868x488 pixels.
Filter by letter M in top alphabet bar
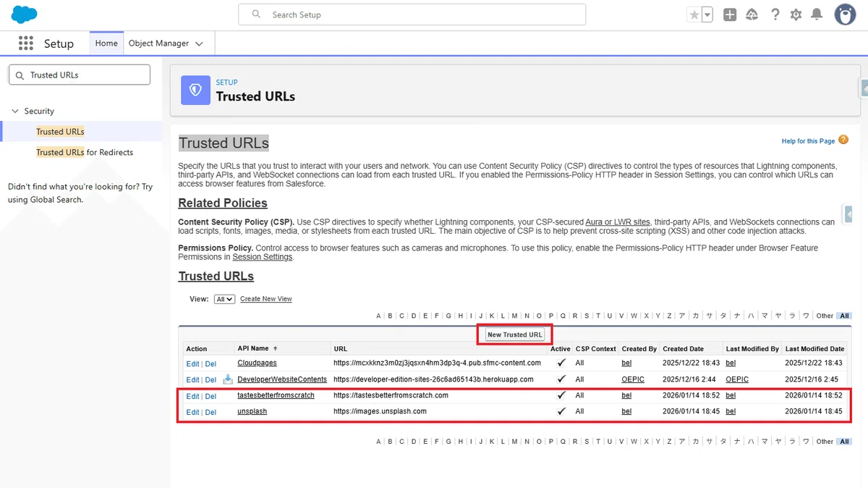tap(515, 316)
